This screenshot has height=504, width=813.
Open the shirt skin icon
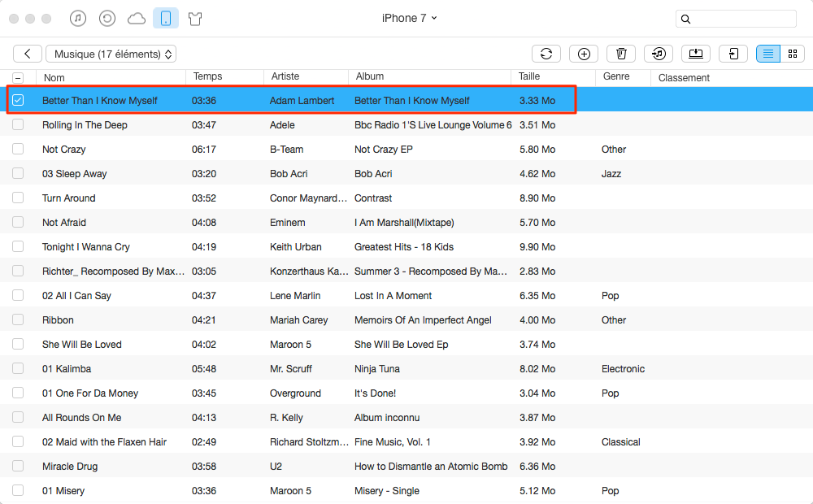point(195,20)
